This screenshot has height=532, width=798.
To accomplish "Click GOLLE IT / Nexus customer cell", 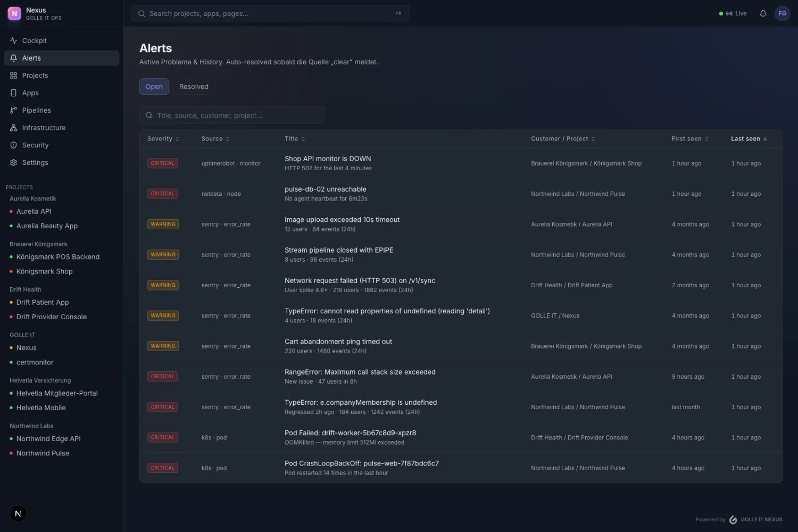I will point(555,315).
